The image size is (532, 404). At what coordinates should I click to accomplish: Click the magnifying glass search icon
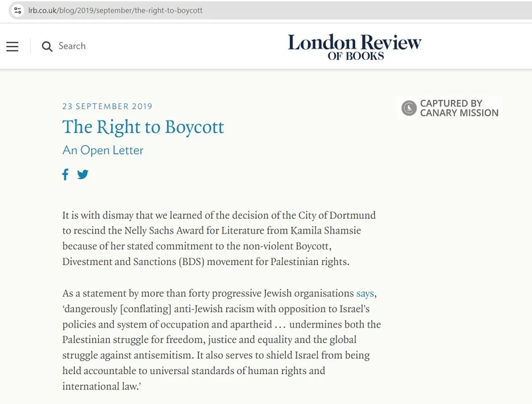[x=47, y=47]
